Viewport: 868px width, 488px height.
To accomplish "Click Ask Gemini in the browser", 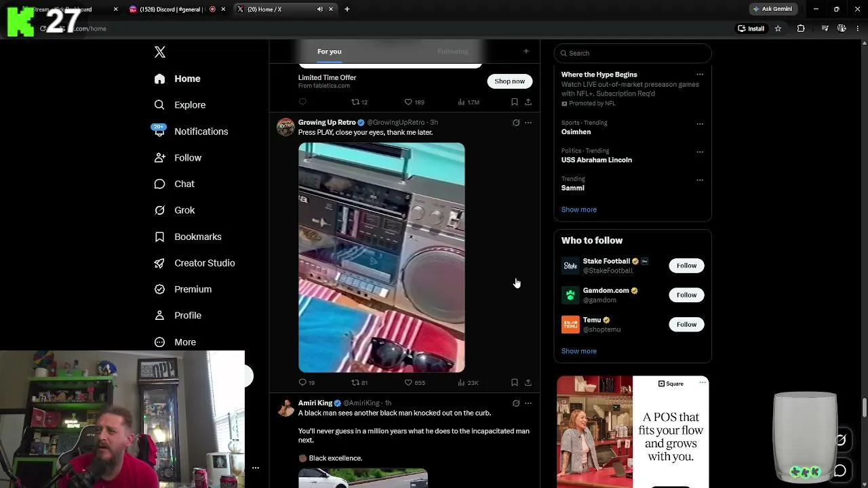I will coord(772,9).
